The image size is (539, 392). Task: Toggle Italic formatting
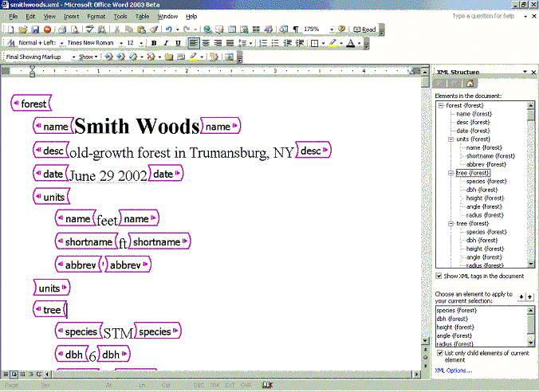point(166,43)
